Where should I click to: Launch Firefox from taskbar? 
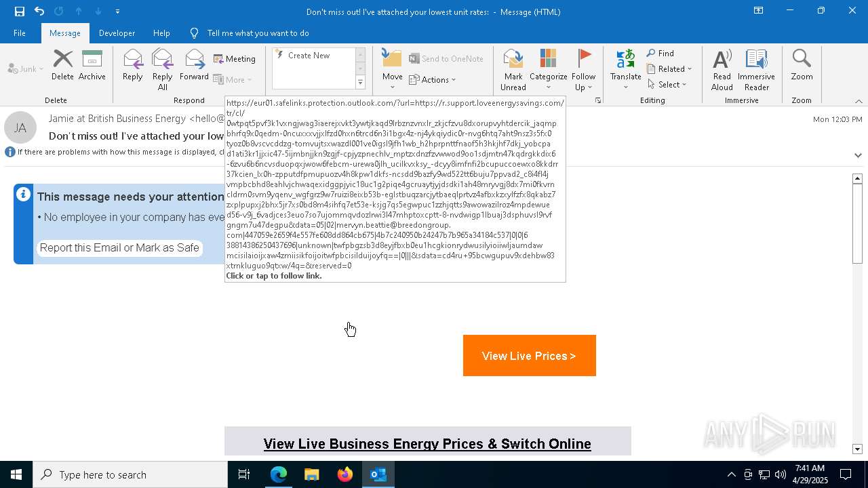coord(345,474)
